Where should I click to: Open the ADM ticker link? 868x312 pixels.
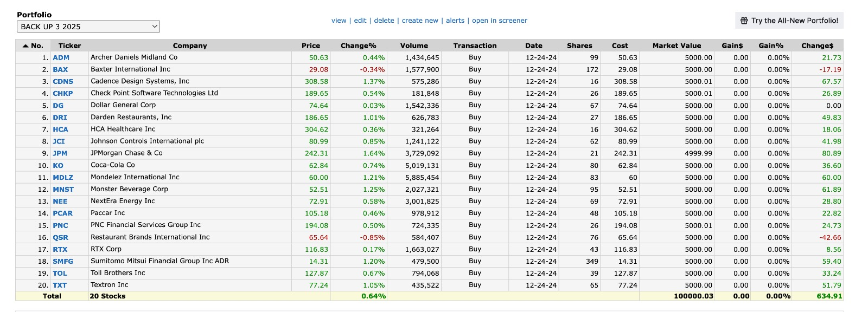pyautogui.click(x=61, y=58)
